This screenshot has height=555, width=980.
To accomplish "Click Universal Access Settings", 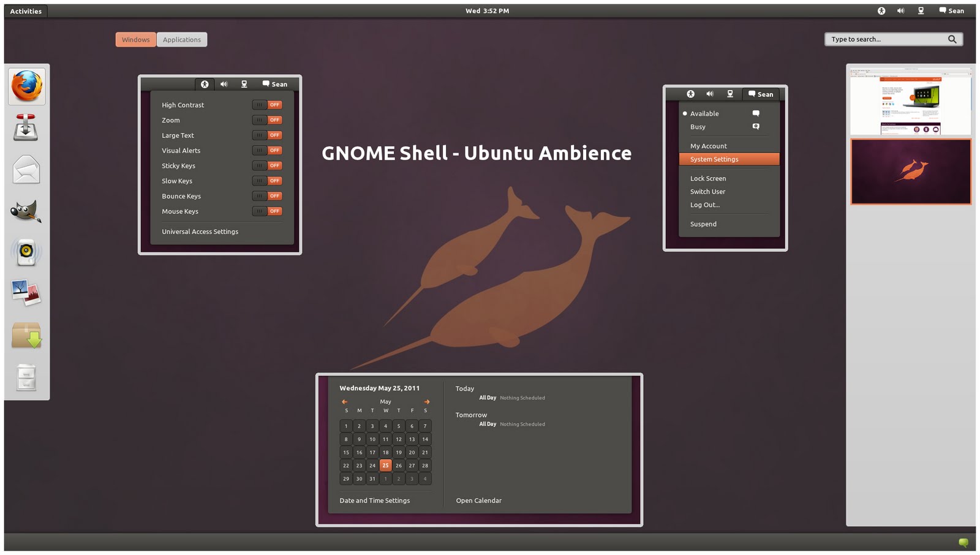I will click(200, 231).
